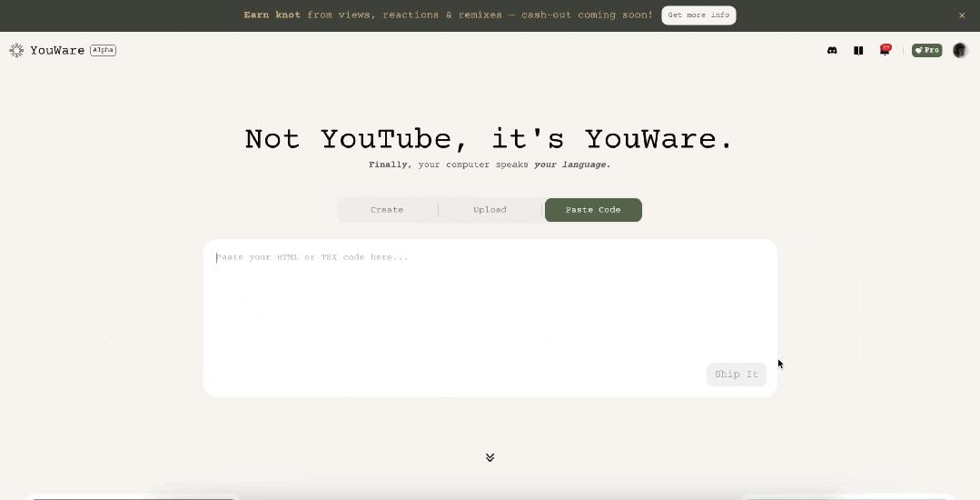Click the YouWare snowflake logo
The height and width of the screenshot is (500, 980).
click(x=16, y=51)
